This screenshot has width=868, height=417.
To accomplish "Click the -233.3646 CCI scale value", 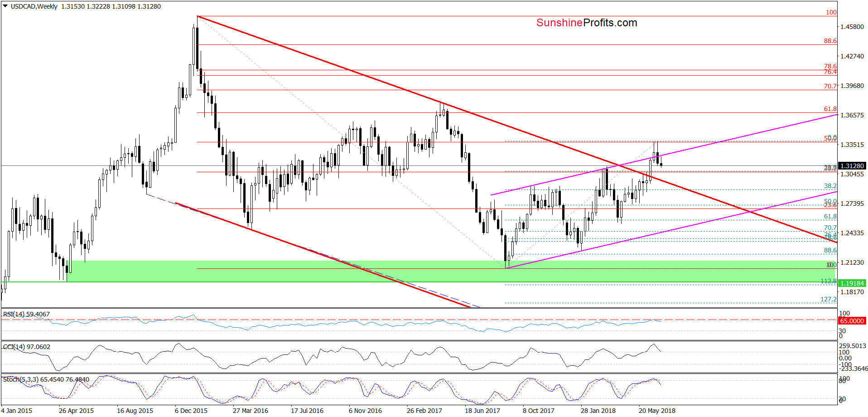I will pos(854,369).
